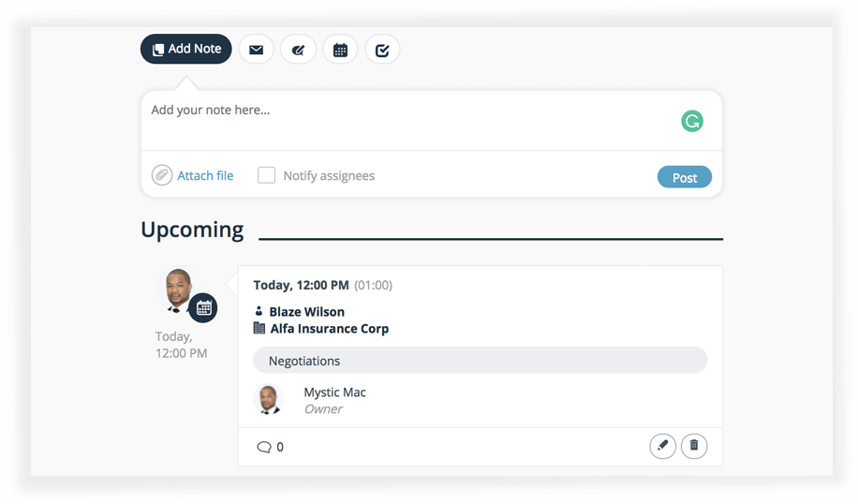Click the Grammarly icon in note box

691,121
